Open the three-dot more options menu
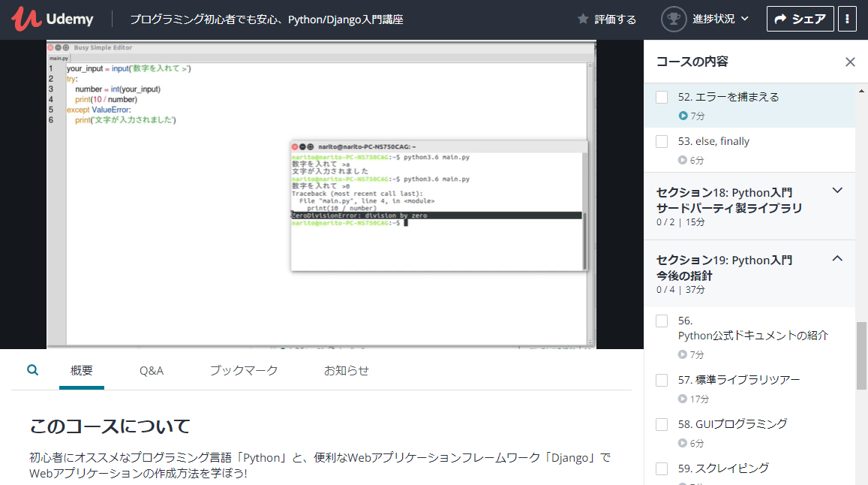The image size is (868, 485). [x=847, y=19]
